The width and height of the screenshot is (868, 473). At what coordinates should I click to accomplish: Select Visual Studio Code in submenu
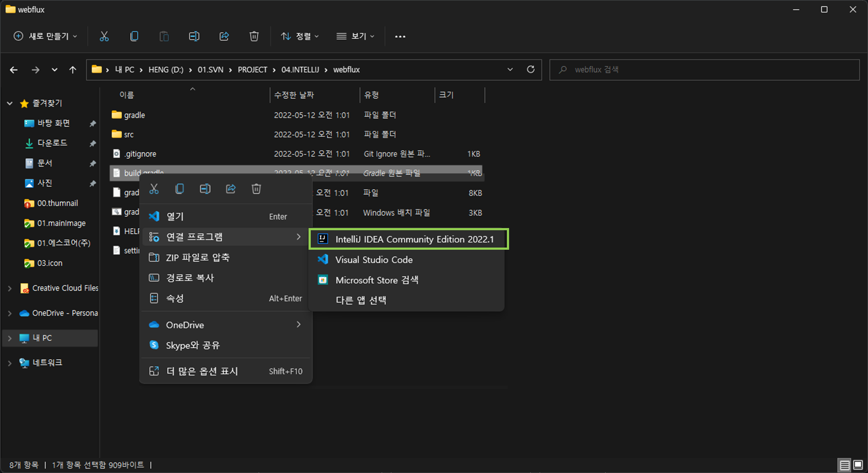[x=374, y=260]
